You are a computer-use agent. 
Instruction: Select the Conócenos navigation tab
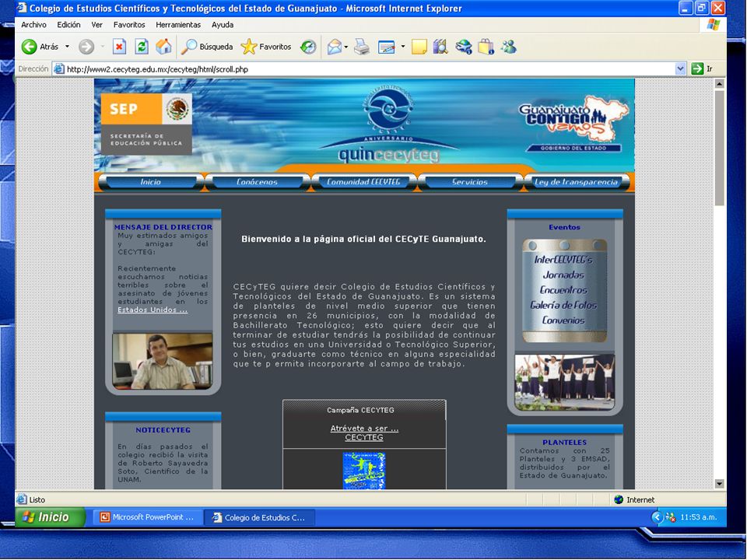point(258,182)
